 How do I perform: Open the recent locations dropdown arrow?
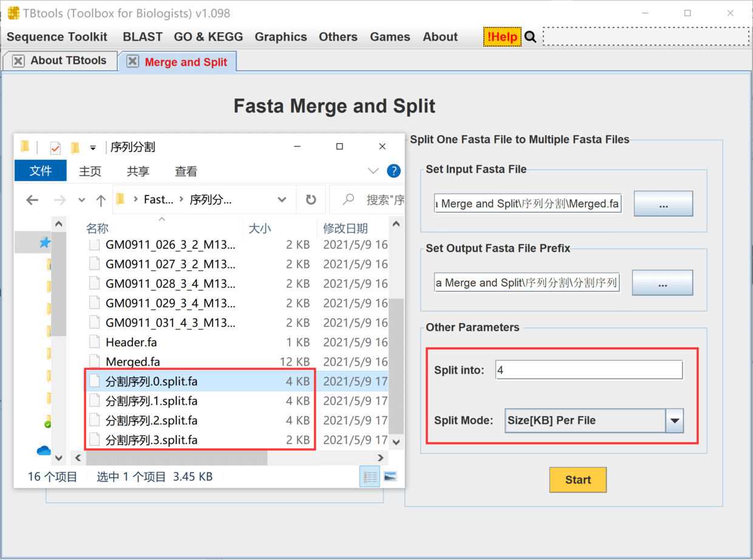81,200
